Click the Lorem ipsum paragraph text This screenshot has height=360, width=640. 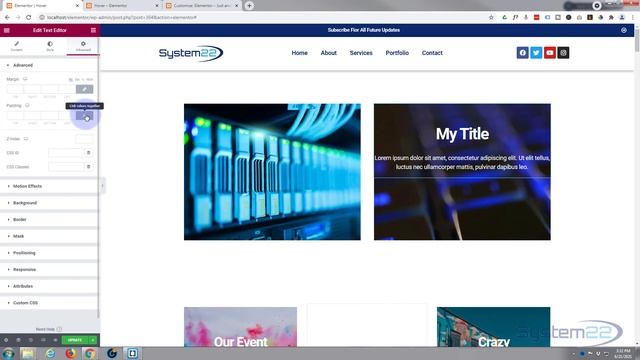(462, 162)
